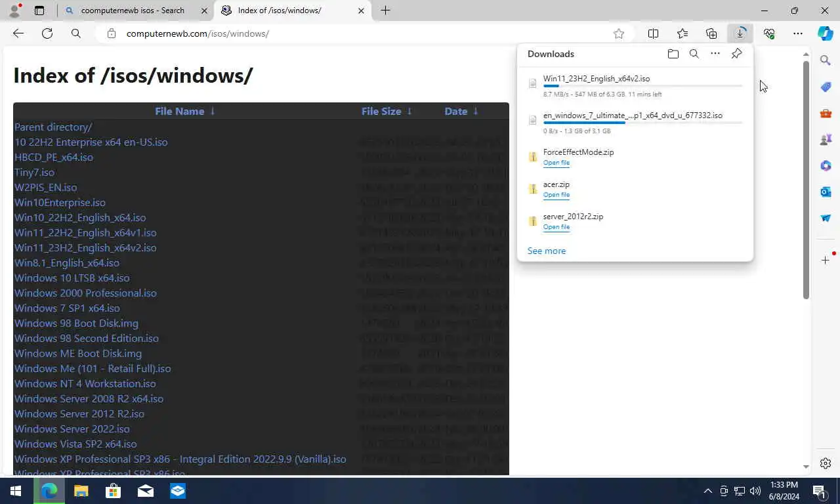Open the downloads folder

pos(673,54)
